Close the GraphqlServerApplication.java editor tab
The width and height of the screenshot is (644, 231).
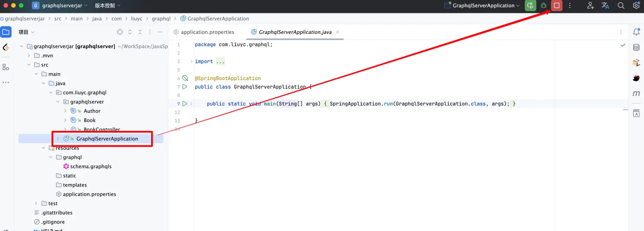[337, 32]
